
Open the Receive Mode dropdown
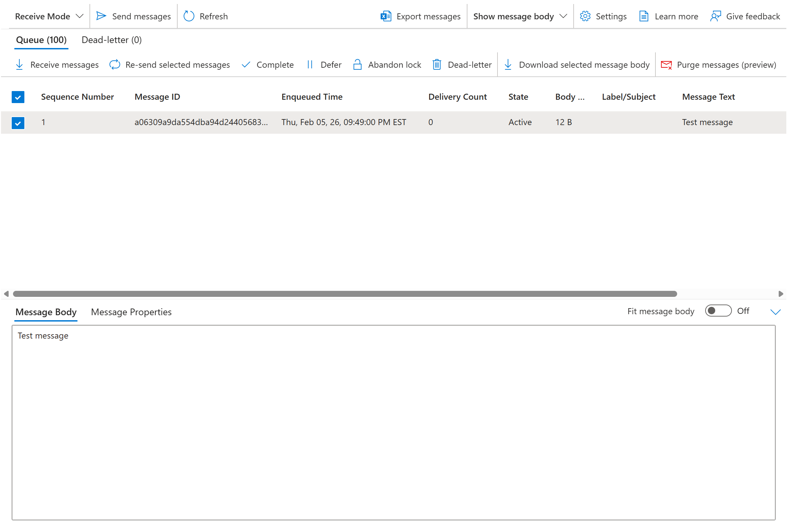click(49, 16)
